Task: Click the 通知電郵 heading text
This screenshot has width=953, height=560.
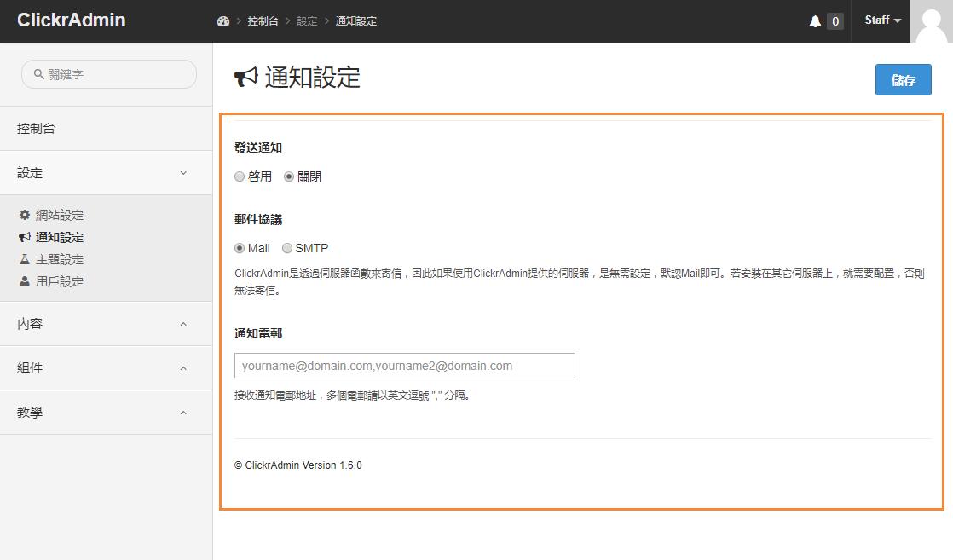Action: 258,333
